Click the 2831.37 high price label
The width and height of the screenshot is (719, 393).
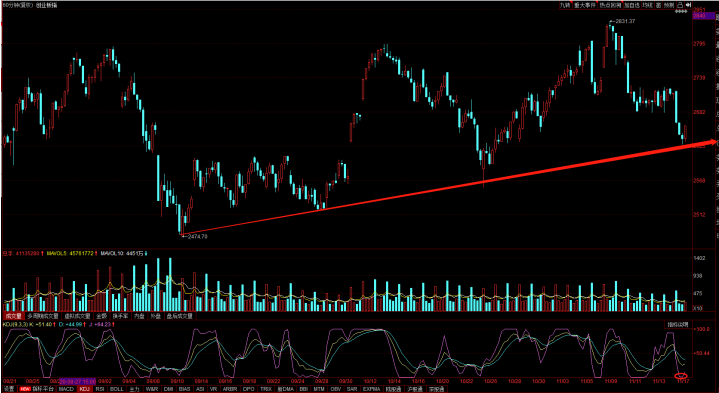click(x=625, y=22)
